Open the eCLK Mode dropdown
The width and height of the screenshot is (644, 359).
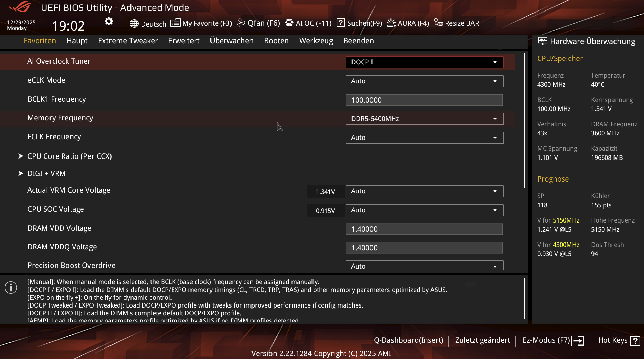tap(424, 81)
